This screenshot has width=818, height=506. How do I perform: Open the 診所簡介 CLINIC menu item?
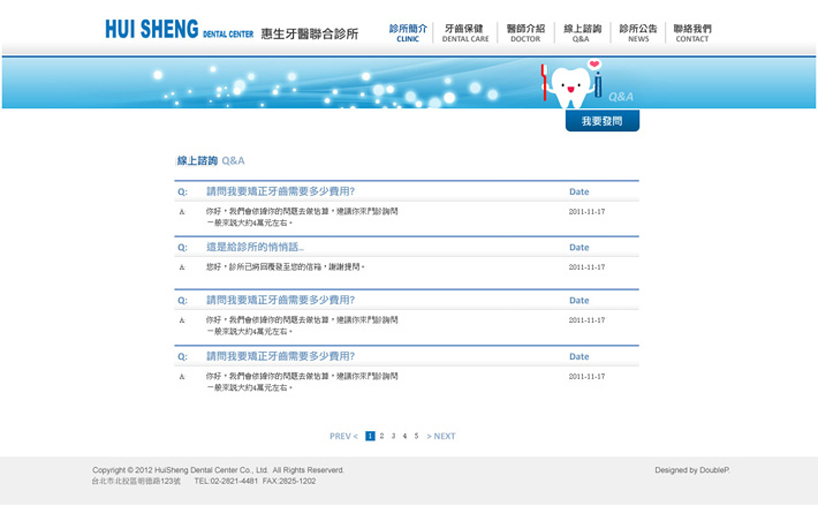pos(408,33)
